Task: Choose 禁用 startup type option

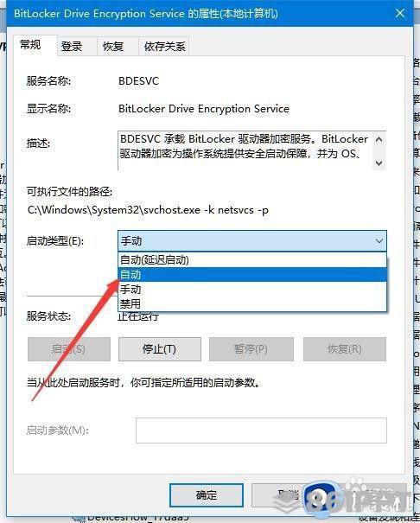Action: point(252,304)
